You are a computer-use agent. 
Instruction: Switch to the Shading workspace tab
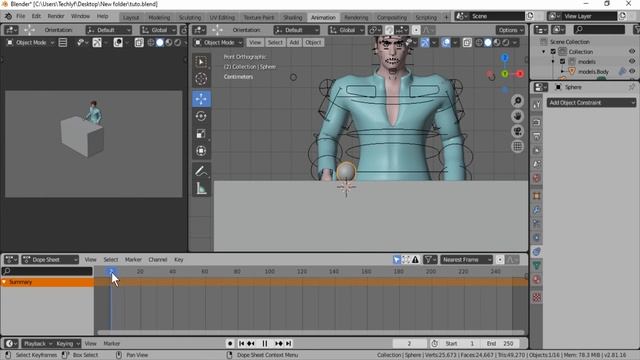[293, 18]
